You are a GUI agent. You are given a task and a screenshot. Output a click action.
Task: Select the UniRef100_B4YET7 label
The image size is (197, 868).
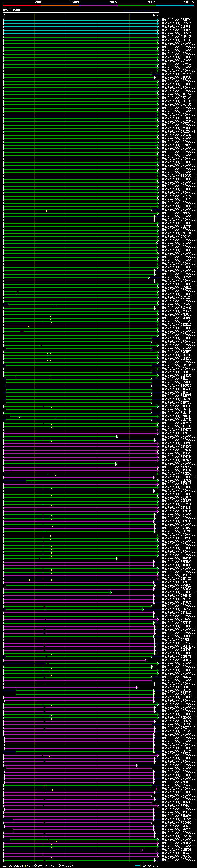[176, 430]
